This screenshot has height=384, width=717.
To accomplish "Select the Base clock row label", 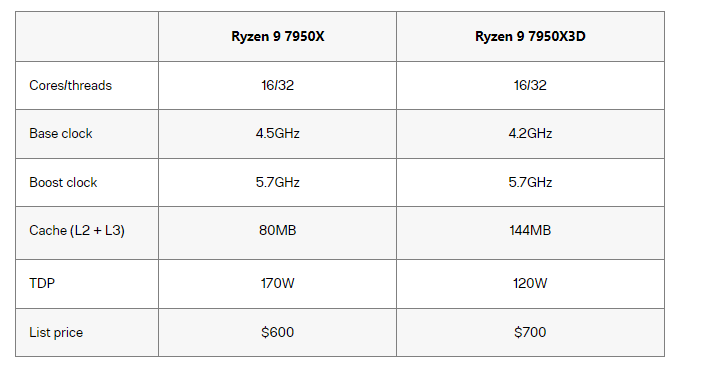I will 61,133.
